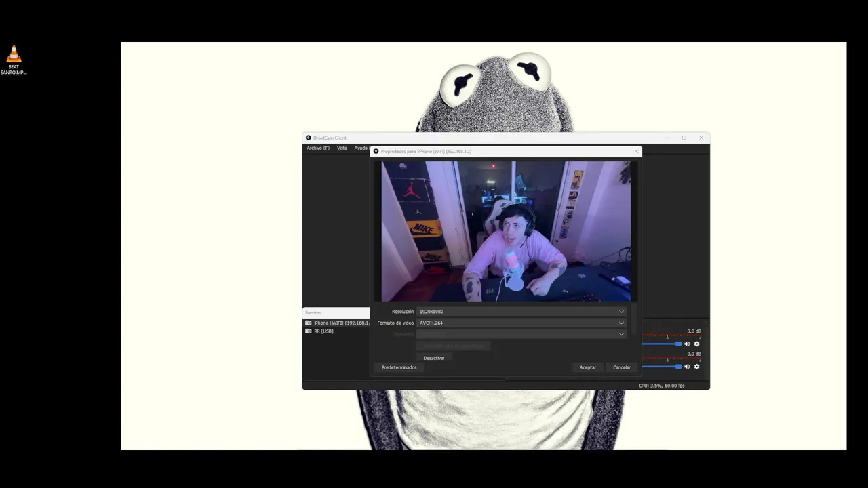Click the Cancelar button
Viewport: 868px width, 488px height.
coord(622,367)
